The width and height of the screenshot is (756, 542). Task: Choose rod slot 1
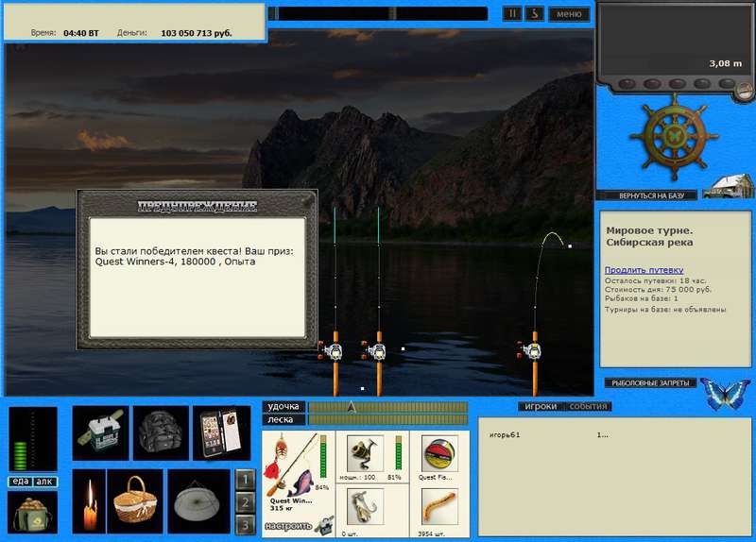point(246,480)
